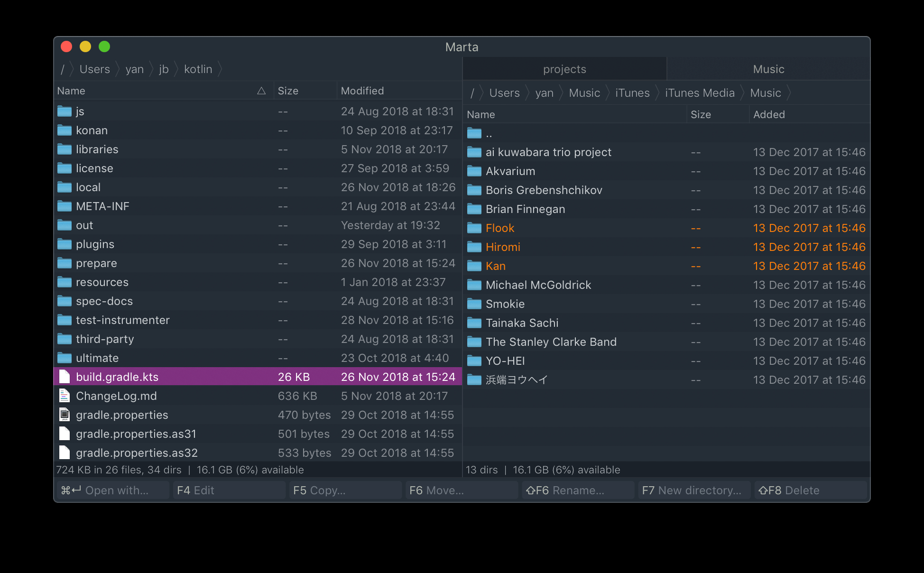This screenshot has height=573, width=924.
Task: Click the build.gradle.kts file icon
Action: (x=65, y=377)
